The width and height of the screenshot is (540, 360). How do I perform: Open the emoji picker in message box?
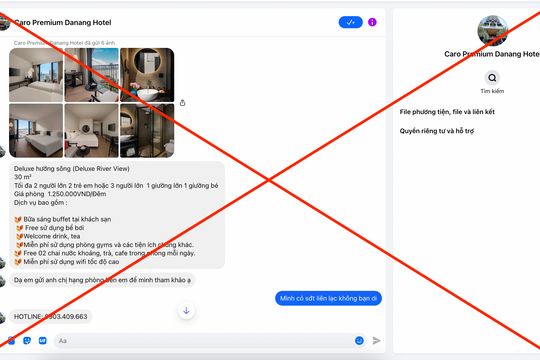tap(359, 341)
